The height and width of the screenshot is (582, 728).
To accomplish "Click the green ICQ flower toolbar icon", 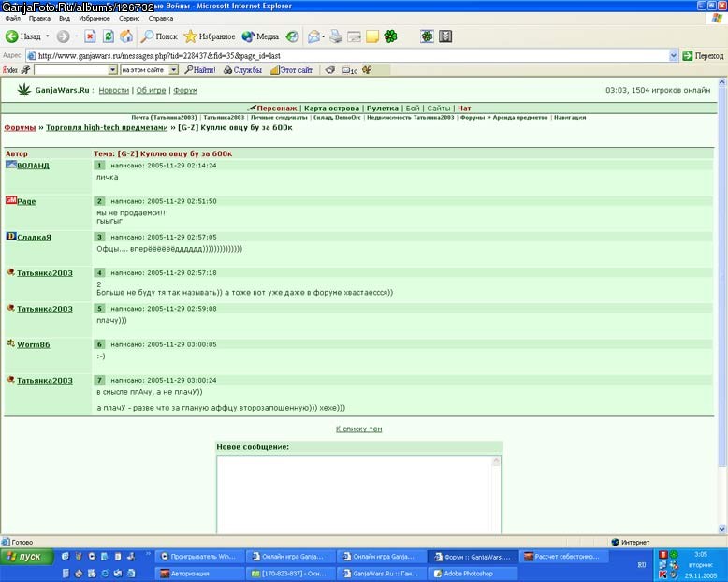I will [x=390, y=36].
